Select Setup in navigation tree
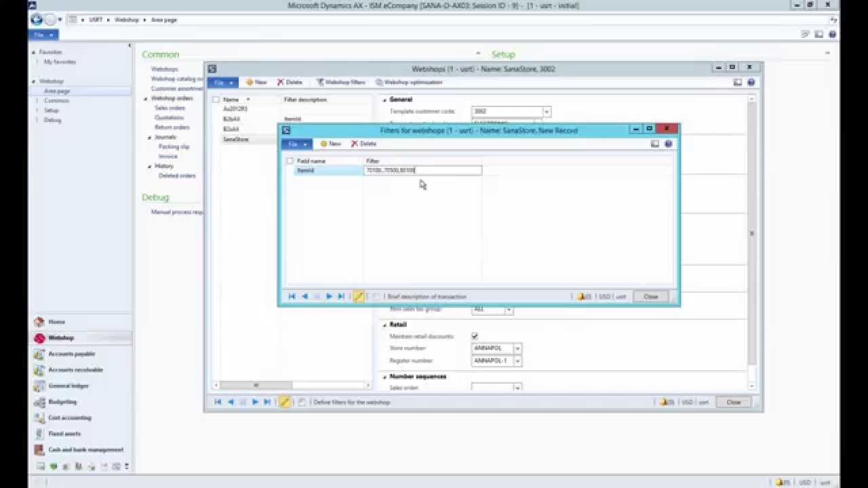Image resolution: width=868 pixels, height=488 pixels. (52, 110)
